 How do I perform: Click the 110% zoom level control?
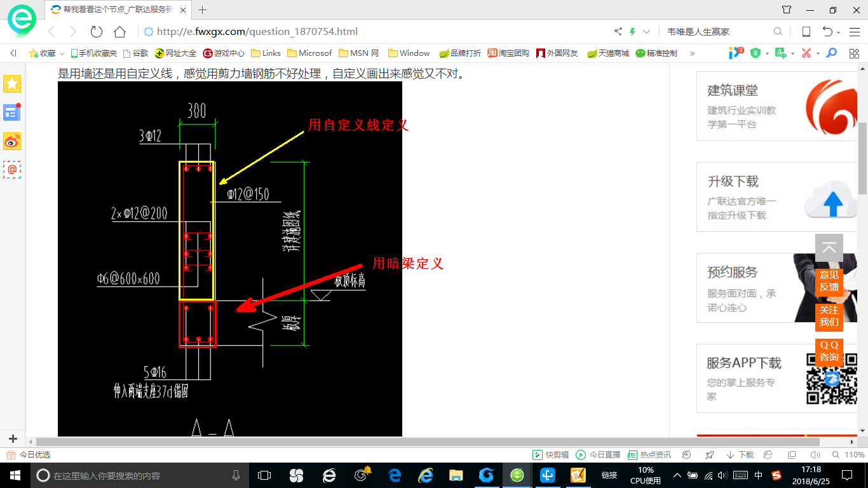[850, 455]
